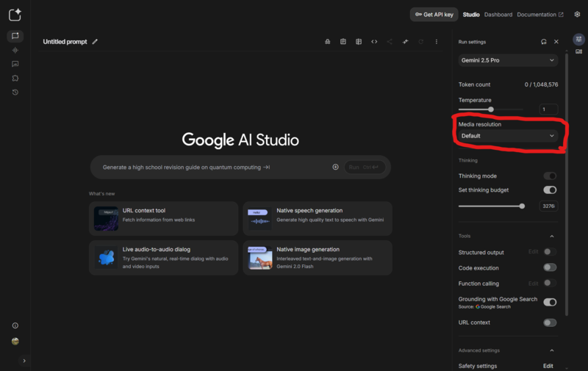Open the Media resolution Default dropdown

point(508,136)
